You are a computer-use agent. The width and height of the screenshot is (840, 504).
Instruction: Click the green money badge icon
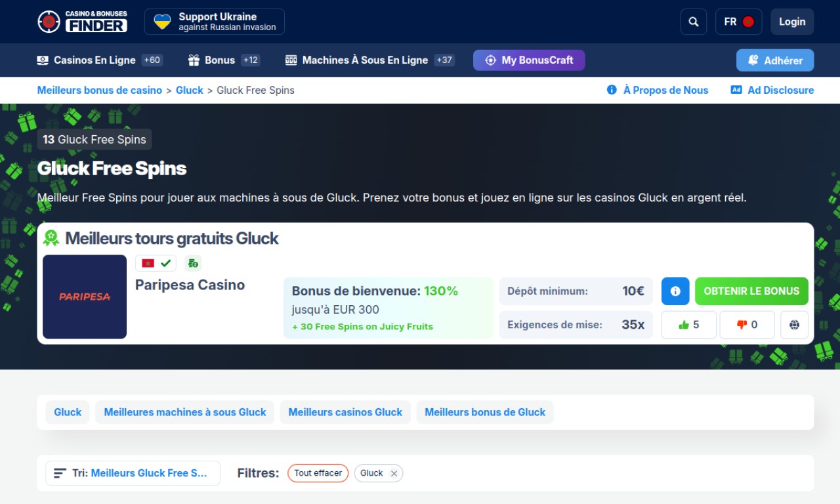[x=193, y=263]
